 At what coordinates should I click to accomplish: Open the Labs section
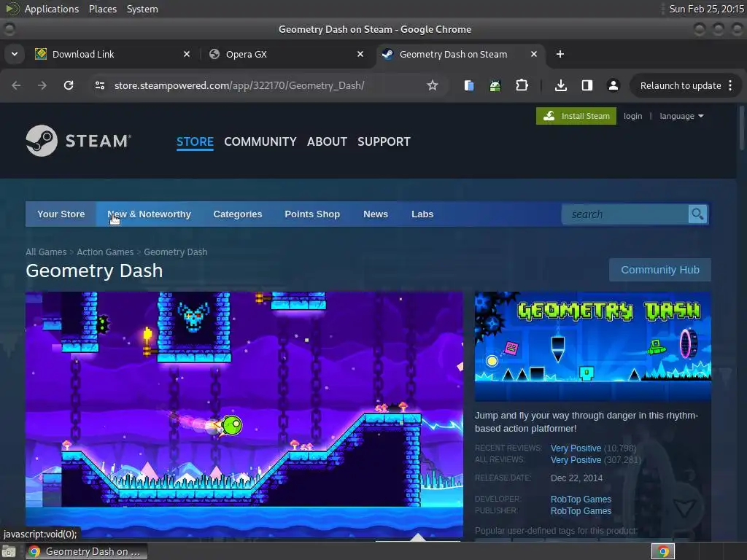422,214
